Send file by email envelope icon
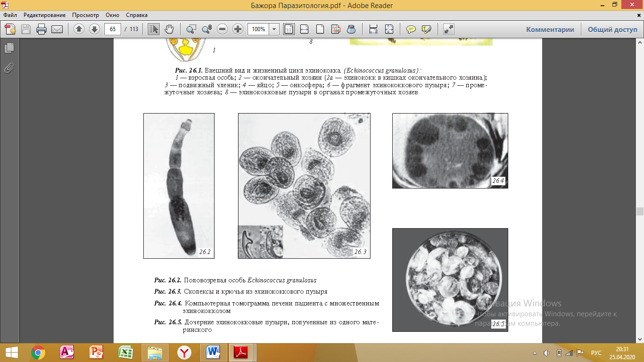Viewport: 644px width, 362px height. click(57, 29)
